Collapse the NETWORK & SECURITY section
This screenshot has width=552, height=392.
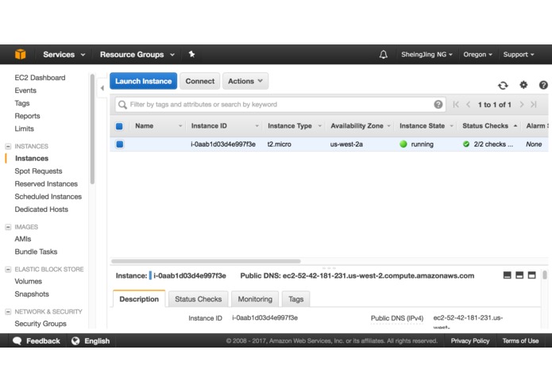pyautogui.click(x=8, y=312)
